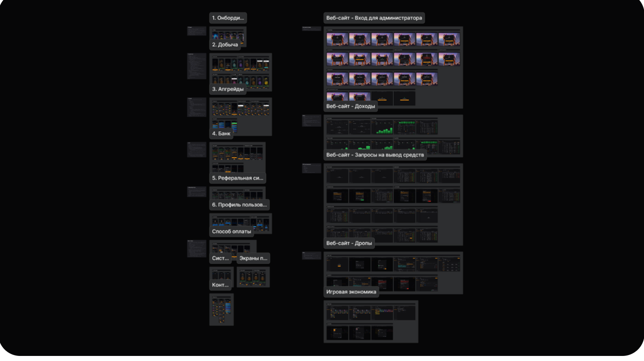Open the frame group beneath the Игровая экономика label
This screenshot has width=644, height=361.
(x=371, y=321)
